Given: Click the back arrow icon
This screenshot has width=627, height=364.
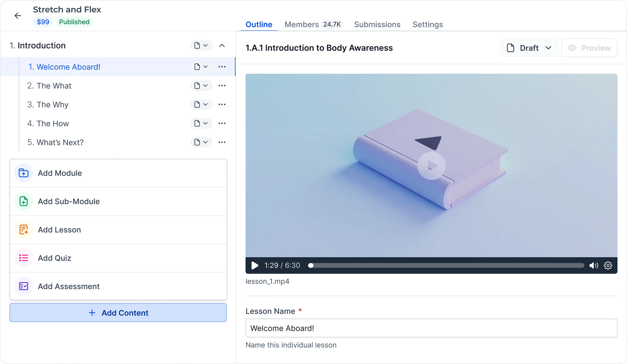Looking at the screenshot, I should (17, 16).
